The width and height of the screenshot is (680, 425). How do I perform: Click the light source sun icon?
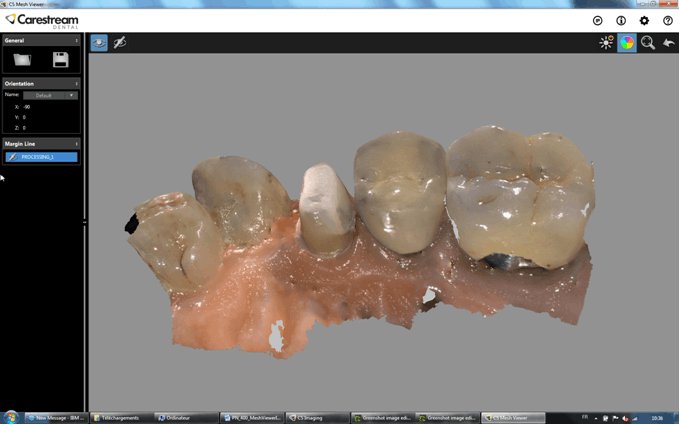(x=606, y=43)
